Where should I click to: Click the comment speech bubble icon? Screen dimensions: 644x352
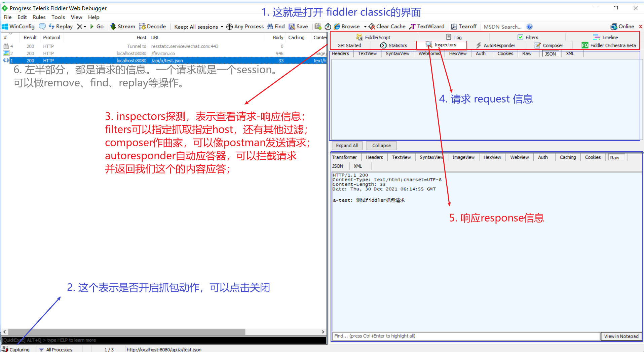point(42,27)
